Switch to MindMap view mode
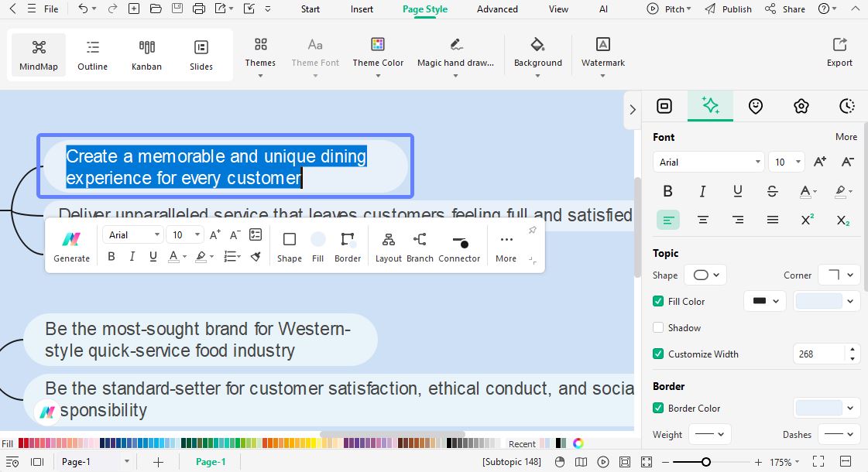868x472 pixels. (x=39, y=55)
